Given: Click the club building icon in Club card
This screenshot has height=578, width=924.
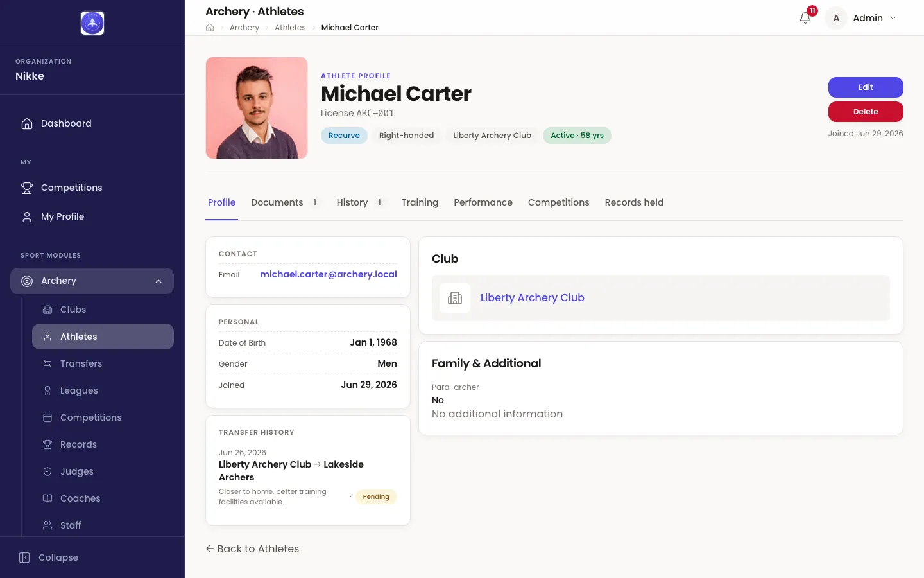Looking at the screenshot, I should click(x=455, y=298).
